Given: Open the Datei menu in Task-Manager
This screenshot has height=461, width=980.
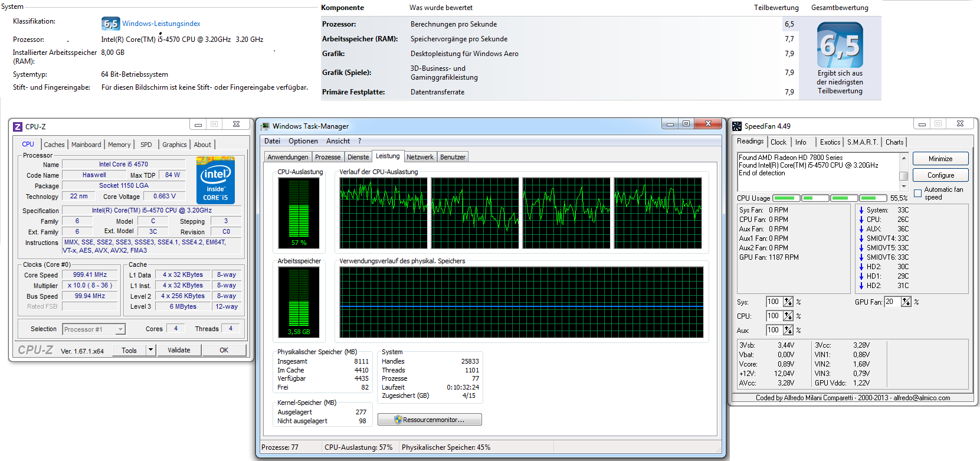Looking at the screenshot, I should [x=272, y=141].
